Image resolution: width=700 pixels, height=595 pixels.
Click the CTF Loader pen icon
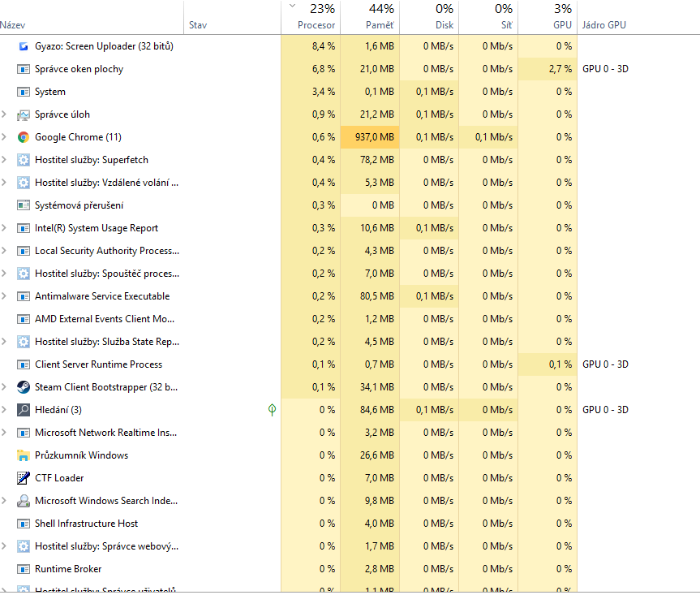[x=24, y=478]
